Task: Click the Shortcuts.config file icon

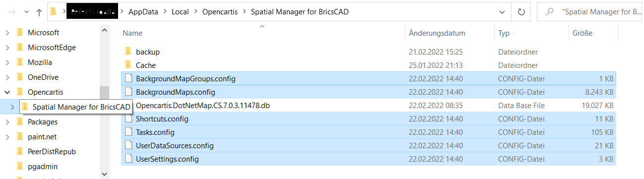Action: (129, 119)
